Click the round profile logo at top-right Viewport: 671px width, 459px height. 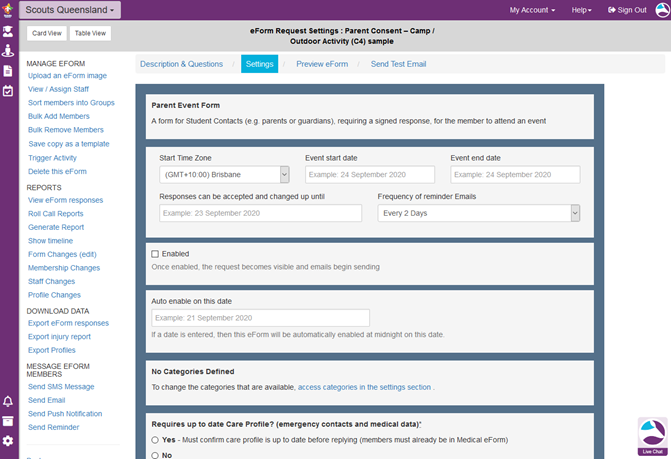[662, 9]
